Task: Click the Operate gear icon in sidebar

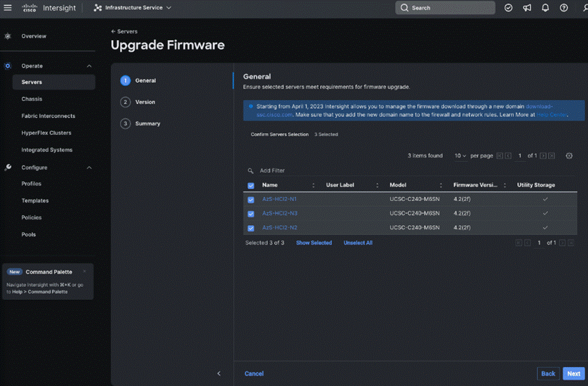Action: point(7,66)
